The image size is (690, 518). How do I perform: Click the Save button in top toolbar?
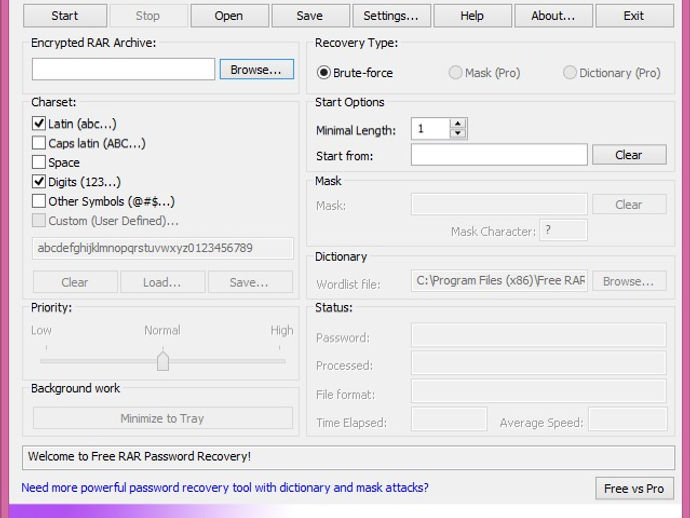click(310, 16)
